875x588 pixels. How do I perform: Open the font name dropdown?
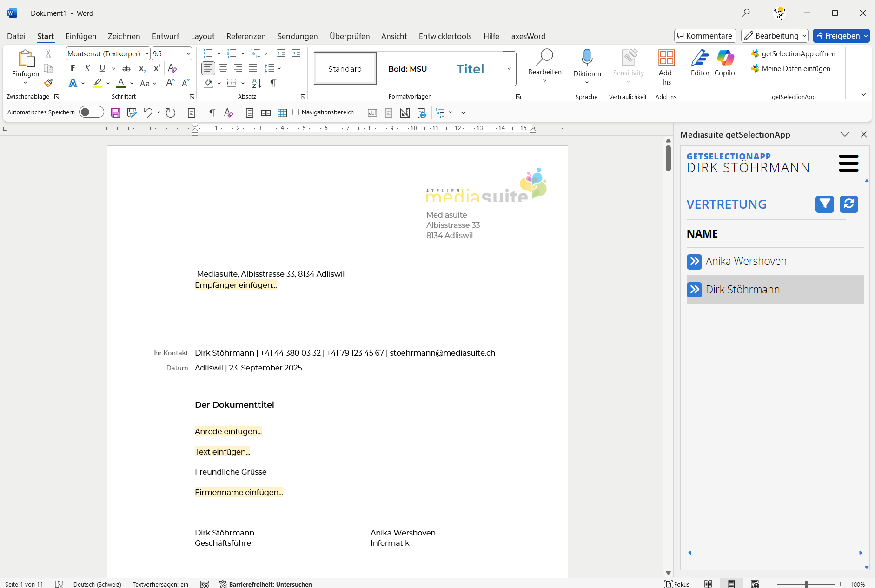point(147,54)
